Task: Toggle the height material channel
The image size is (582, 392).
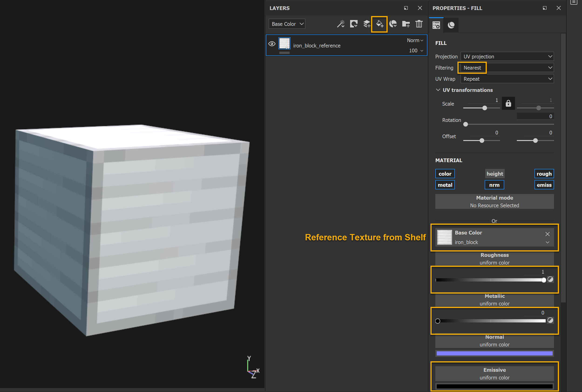Action: [494, 174]
